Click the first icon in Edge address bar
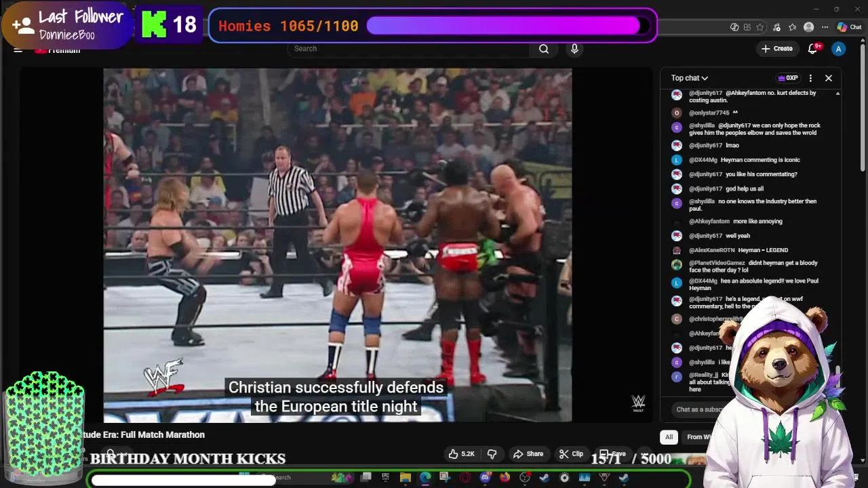Image resolution: width=868 pixels, height=488 pixels. (734, 27)
